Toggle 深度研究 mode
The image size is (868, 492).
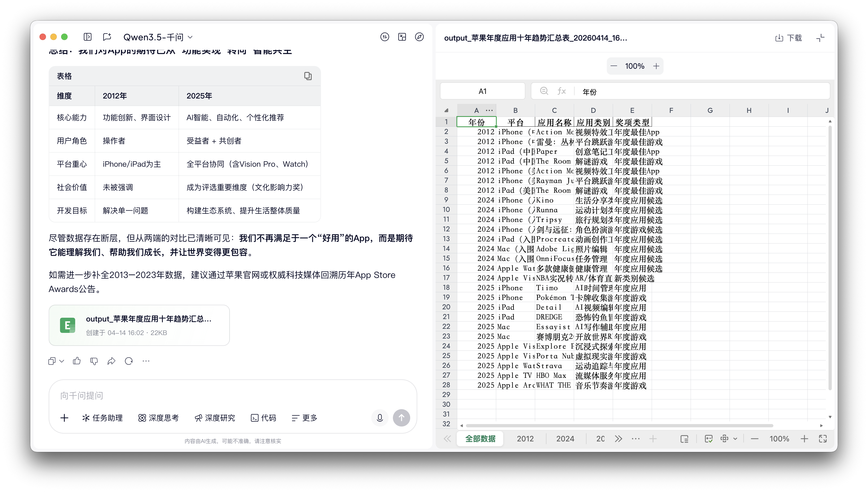(x=215, y=418)
